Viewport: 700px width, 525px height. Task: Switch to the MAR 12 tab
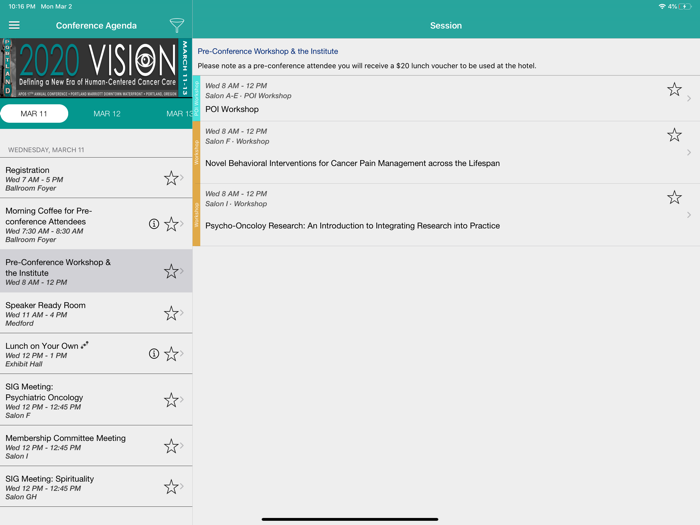[107, 114]
